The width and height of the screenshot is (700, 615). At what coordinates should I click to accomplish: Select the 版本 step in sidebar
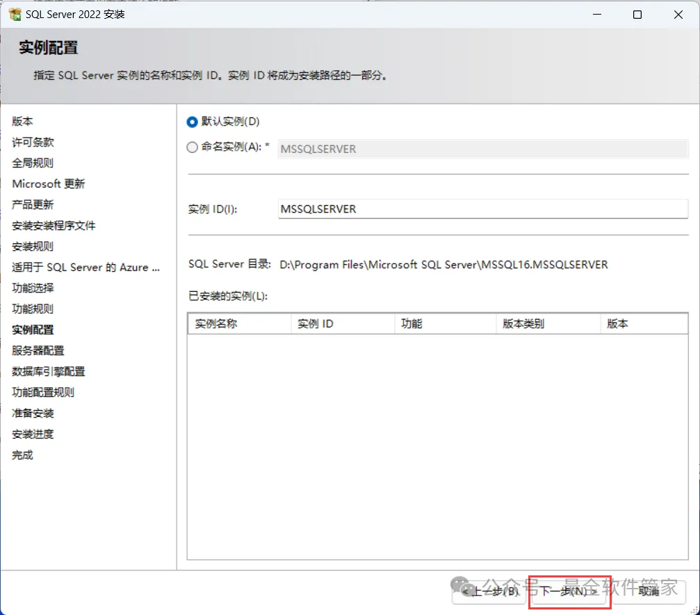[22, 122]
